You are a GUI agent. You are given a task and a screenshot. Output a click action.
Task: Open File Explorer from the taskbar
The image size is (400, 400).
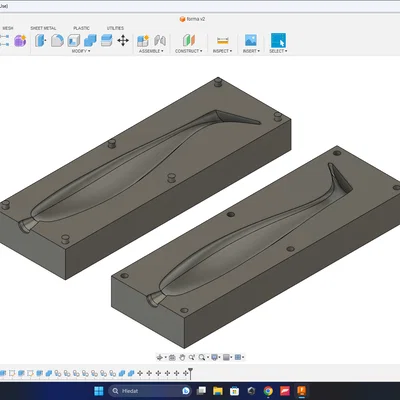tap(218, 391)
